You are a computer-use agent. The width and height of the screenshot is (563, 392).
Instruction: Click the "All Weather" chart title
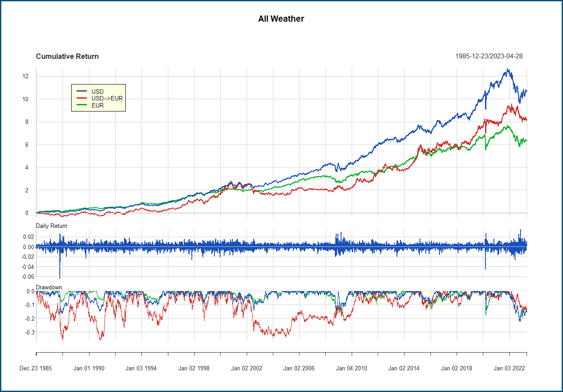pos(281,19)
